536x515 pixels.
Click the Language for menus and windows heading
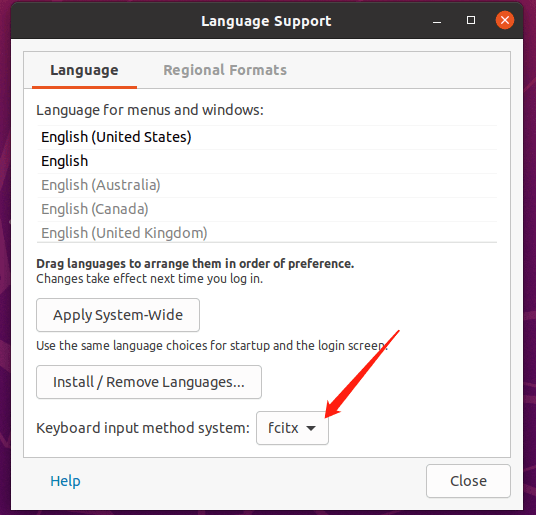[150, 110]
